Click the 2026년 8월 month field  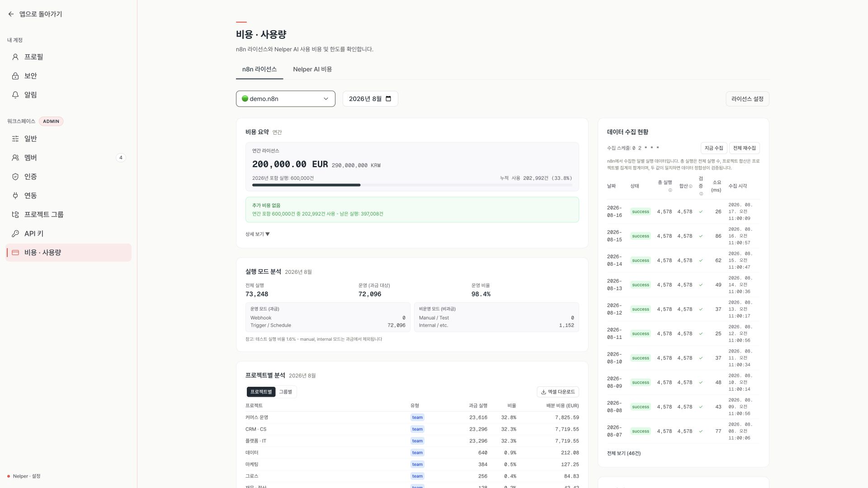pos(370,99)
